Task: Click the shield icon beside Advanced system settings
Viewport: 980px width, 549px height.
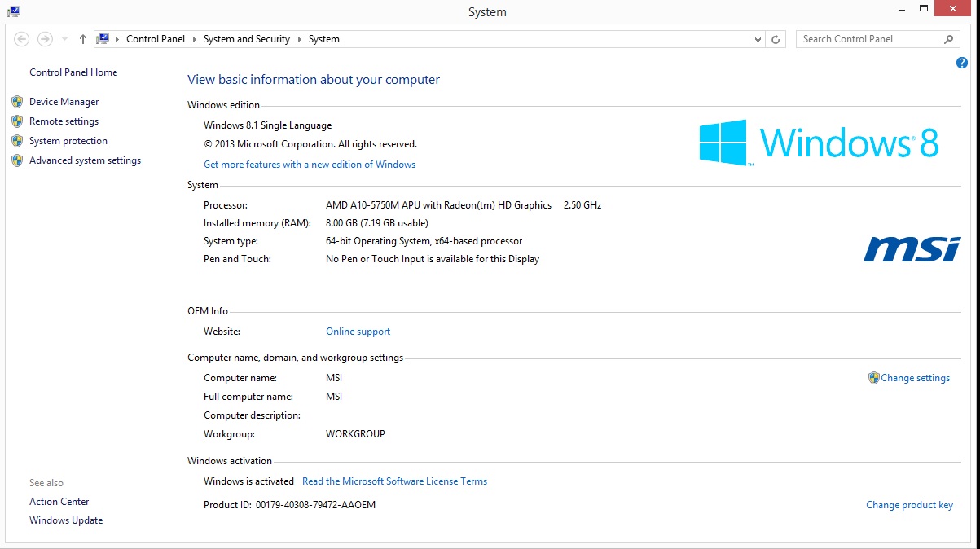Action: [17, 160]
